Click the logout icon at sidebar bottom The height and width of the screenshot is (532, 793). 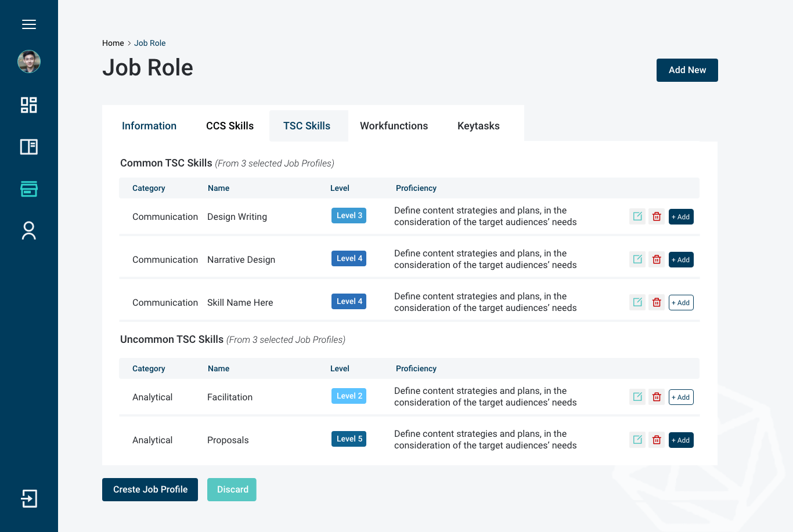pyautogui.click(x=29, y=498)
